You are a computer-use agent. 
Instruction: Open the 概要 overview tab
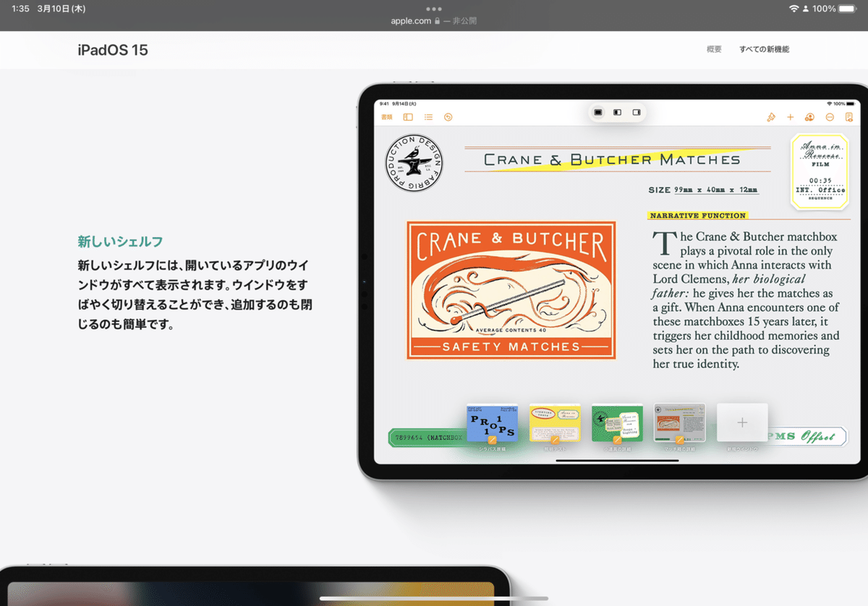click(x=714, y=49)
